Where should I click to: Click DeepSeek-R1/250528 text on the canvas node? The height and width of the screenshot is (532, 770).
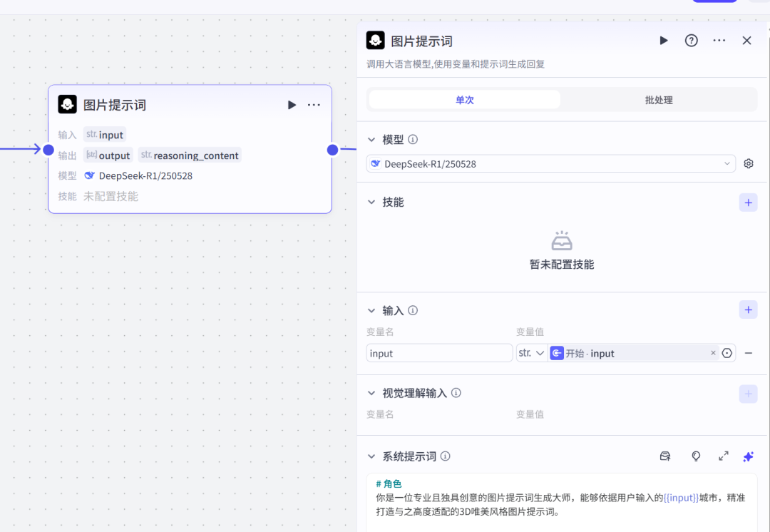click(x=145, y=176)
